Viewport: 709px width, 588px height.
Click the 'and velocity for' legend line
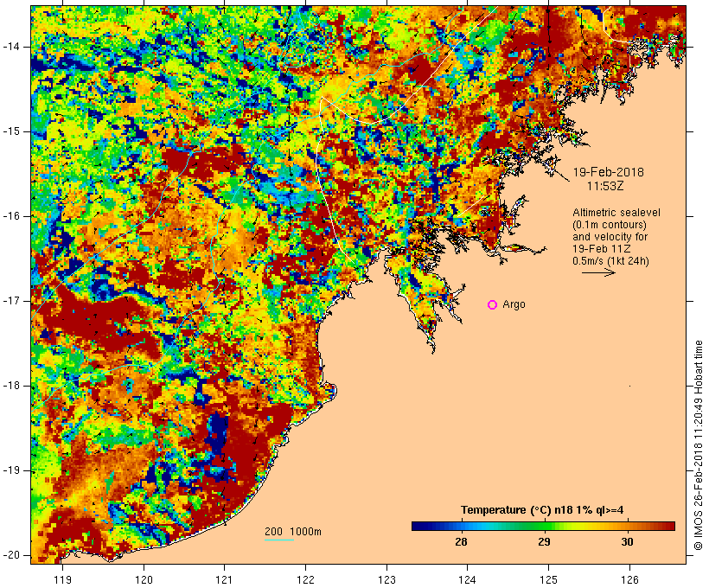click(610, 237)
